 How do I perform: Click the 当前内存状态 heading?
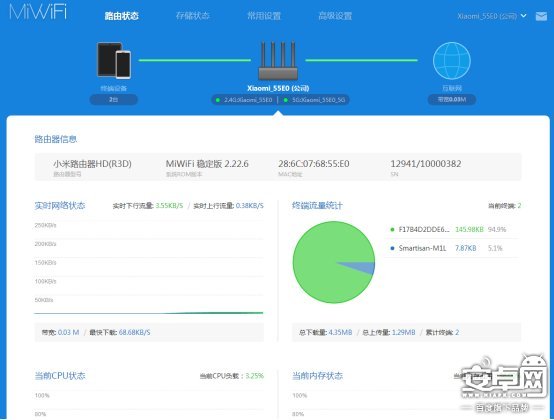[317, 376]
